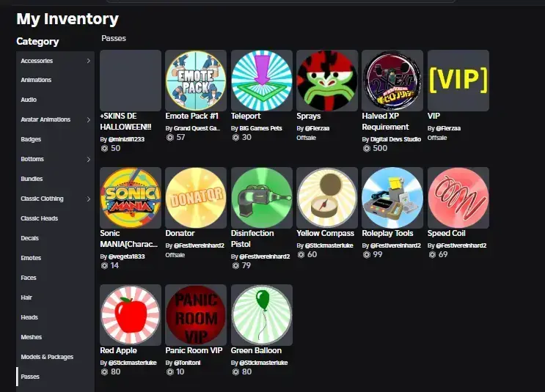Select the Sprays pass green face icon
The width and height of the screenshot is (545, 392).
point(326,81)
